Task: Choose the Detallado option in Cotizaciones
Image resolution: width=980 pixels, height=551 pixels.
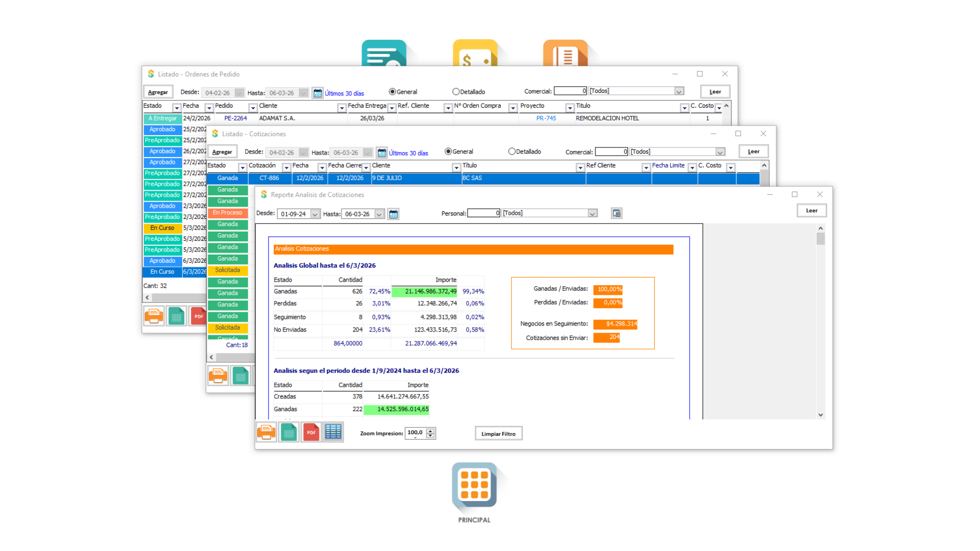Action: pos(512,152)
